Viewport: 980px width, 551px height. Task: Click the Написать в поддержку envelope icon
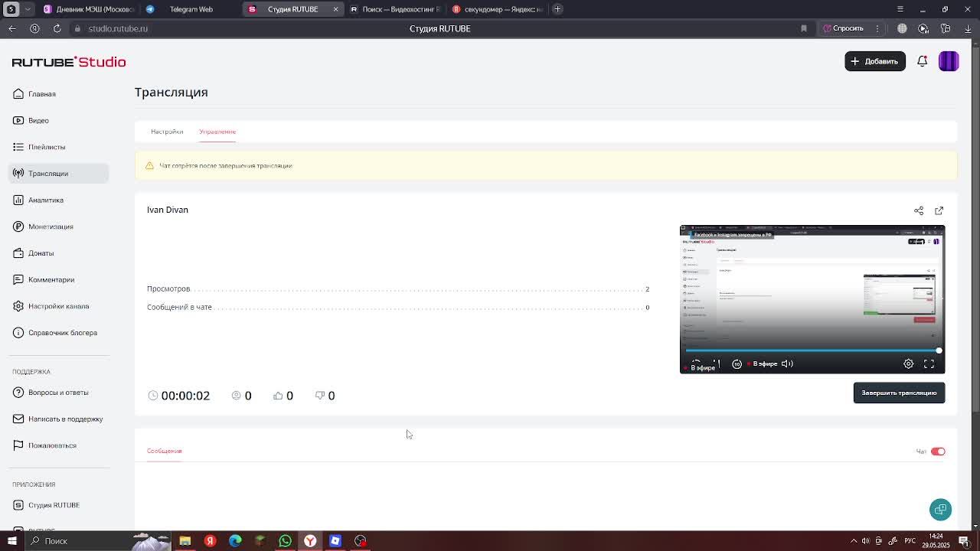pos(18,419)
